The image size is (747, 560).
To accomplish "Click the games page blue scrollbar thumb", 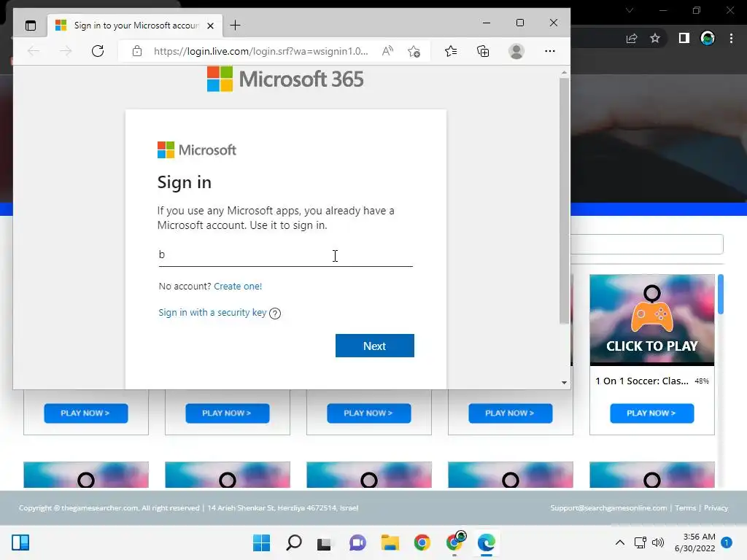I will pyautogui.click(x=721, y=295).
